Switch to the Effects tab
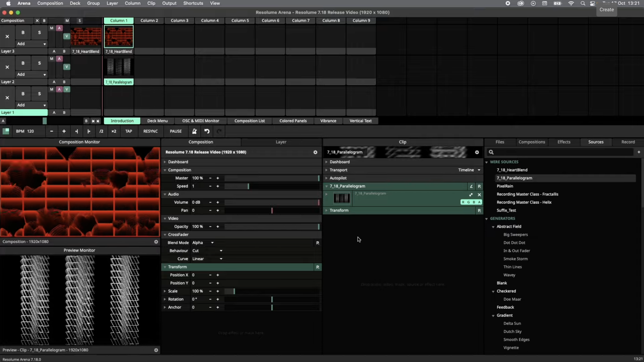Viewport: 644px width, 362px height. [564, 142]
